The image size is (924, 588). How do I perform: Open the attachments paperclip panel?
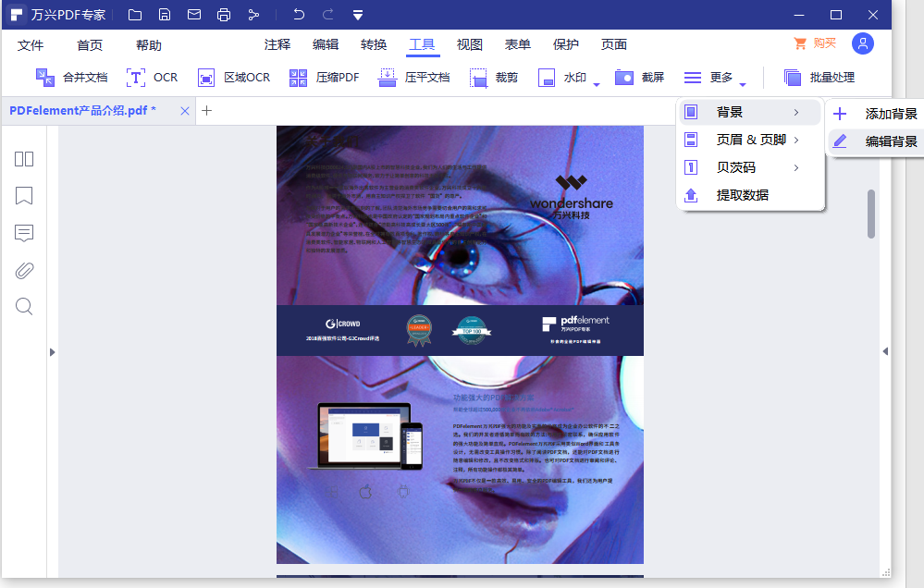click(x=24, y=270)
